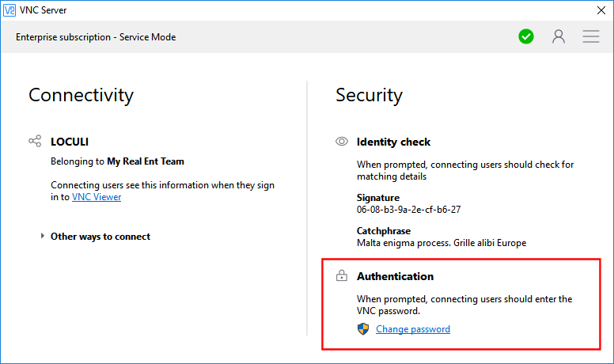
Task: Click the Connectivity heading
Action: pos(81,96)
